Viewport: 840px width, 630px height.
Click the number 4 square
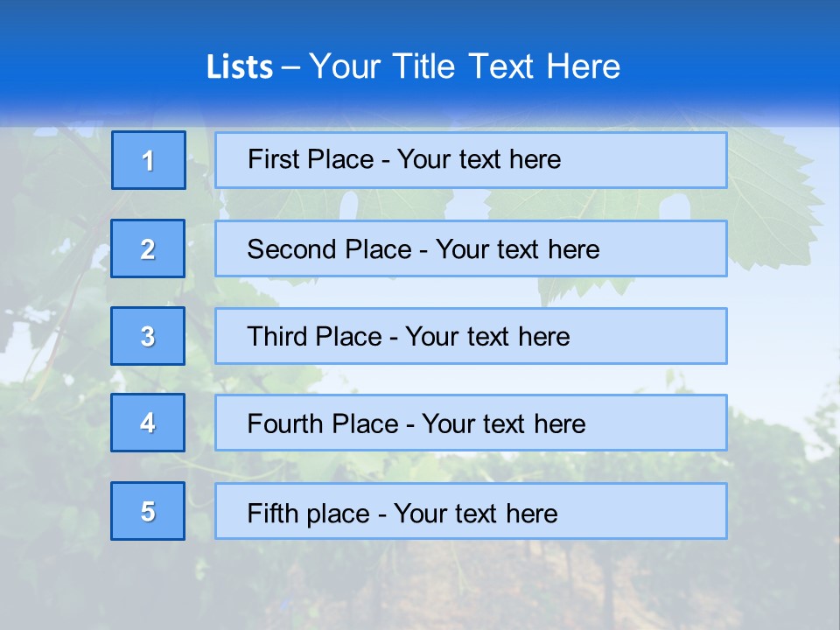click(x=148, y=423)
